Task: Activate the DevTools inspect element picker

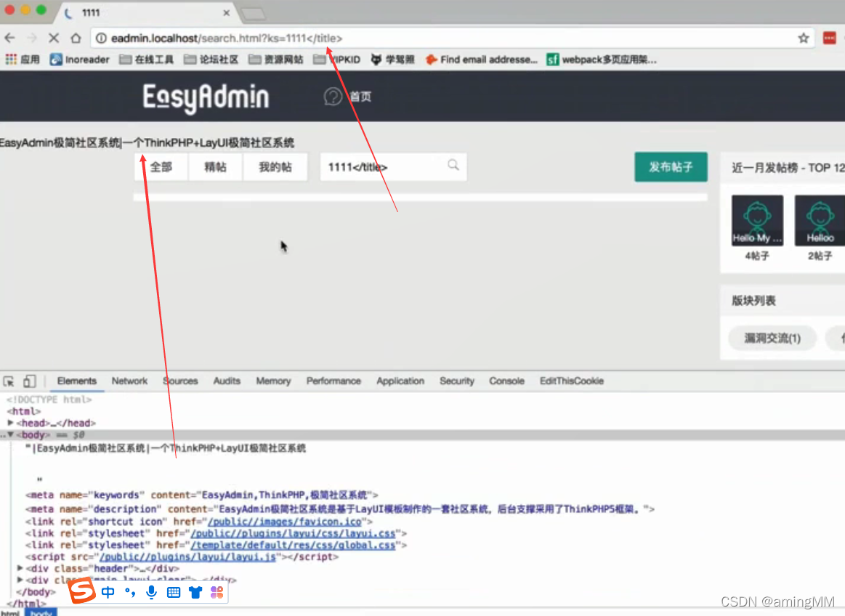Action: 9,381
